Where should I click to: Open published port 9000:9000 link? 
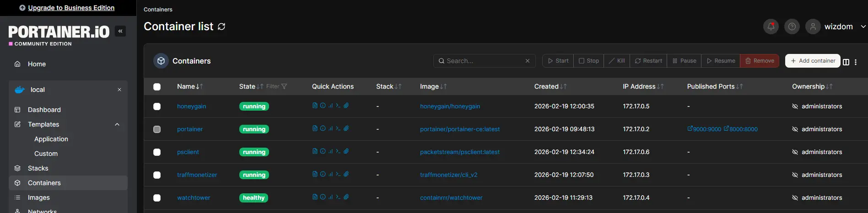pos(704,129)
